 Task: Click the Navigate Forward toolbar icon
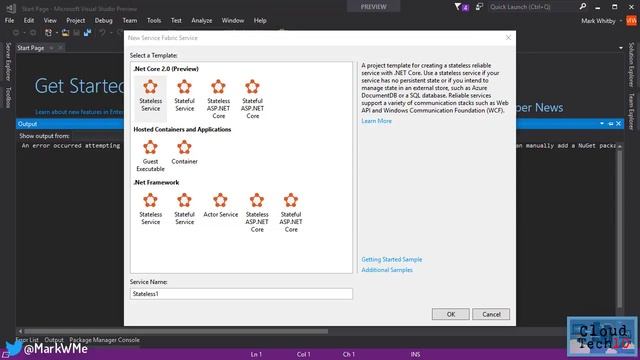(33, 33)
